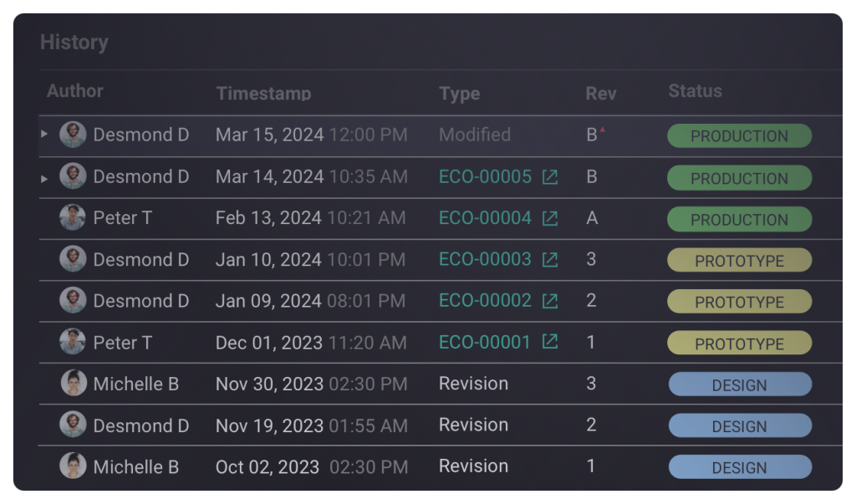Open the ECO-00001 change order link
Viewport: 856px width, 504px height.
(x=485, y=342)
